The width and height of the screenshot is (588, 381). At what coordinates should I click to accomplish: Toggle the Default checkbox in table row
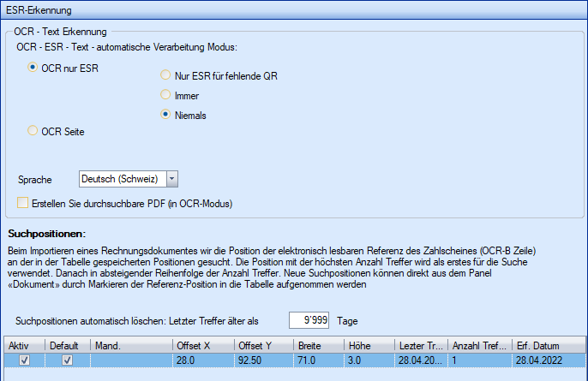(67, 360)
